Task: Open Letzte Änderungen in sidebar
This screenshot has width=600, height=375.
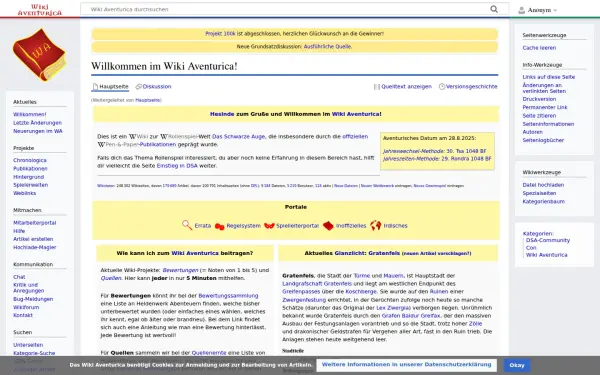Action: 37,123
